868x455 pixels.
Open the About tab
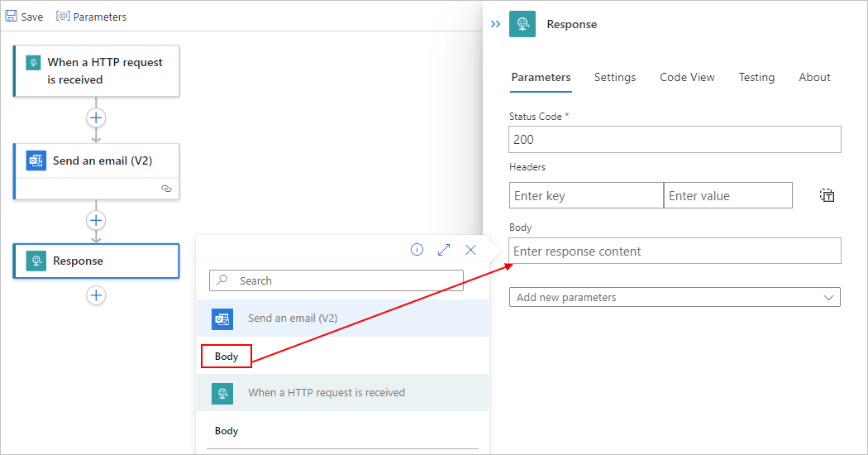tap(814, 77)
